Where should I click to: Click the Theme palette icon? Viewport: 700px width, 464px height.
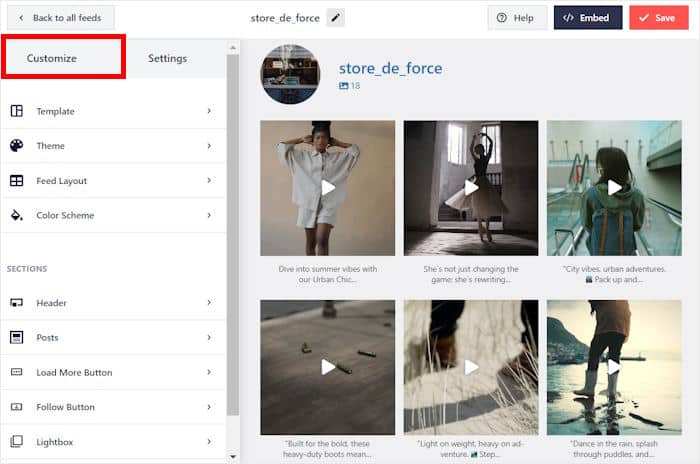tap(16, 146)
